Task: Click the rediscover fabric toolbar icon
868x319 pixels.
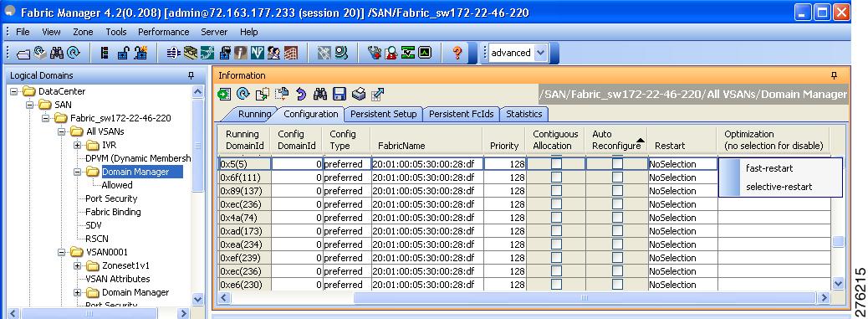Action: click(39, 53)
